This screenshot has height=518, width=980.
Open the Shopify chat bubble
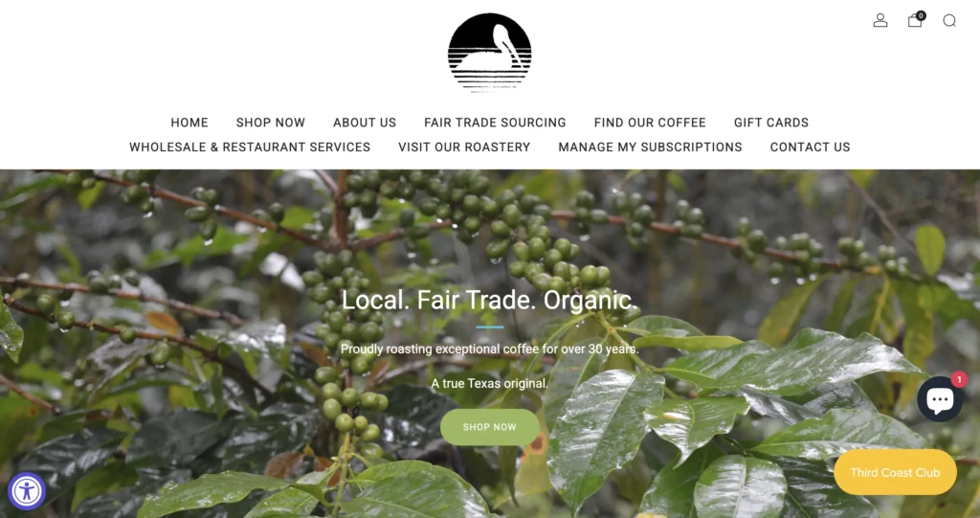pyautogui.click(x=940, y=399)
